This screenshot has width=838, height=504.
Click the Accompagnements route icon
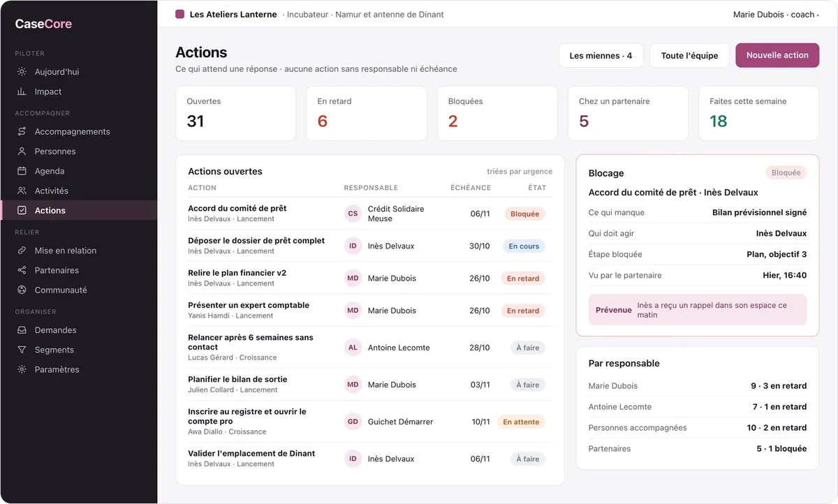22,132
